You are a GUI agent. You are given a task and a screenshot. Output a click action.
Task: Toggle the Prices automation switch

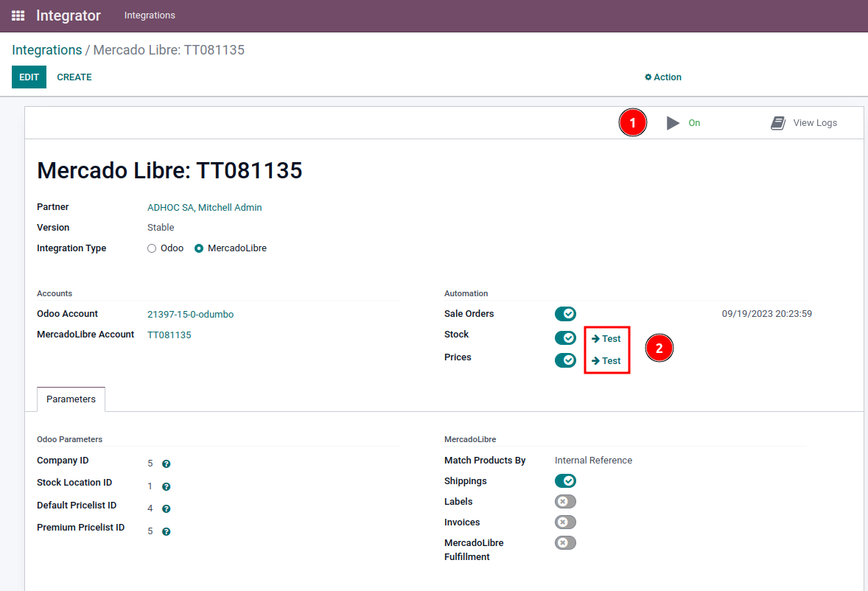pyautogui.click(x=565, y=360)
